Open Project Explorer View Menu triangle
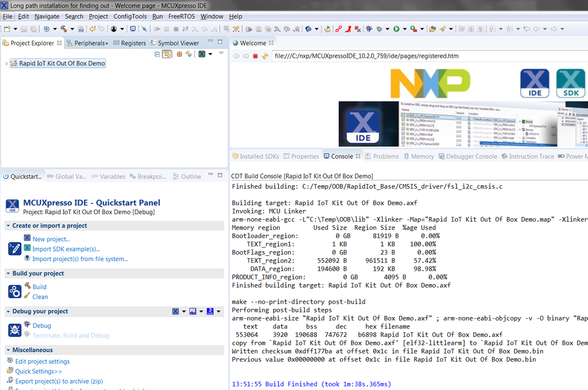This screenshot has height=390, width=588. coord(221,54)
